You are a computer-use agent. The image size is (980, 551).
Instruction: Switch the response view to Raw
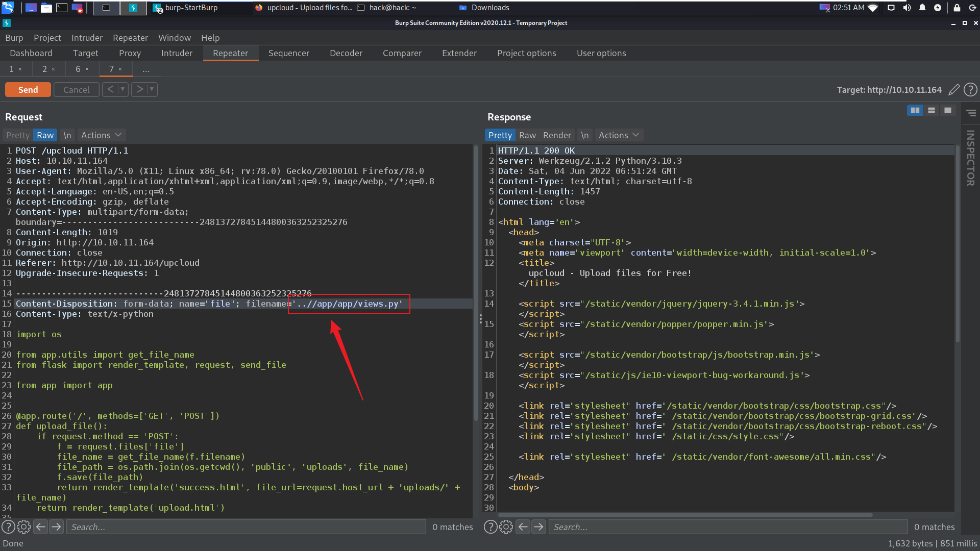[527, 135]
